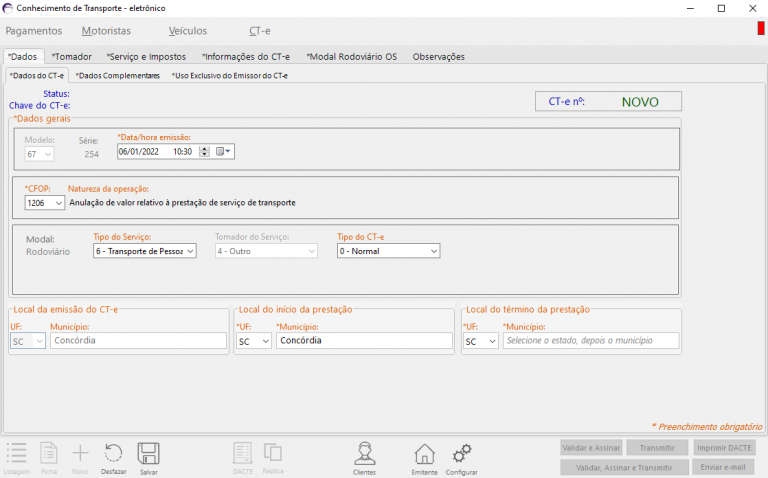Click the Desfazer undo icon
This screenshot has width=768, height=478.
coord(114,453)
